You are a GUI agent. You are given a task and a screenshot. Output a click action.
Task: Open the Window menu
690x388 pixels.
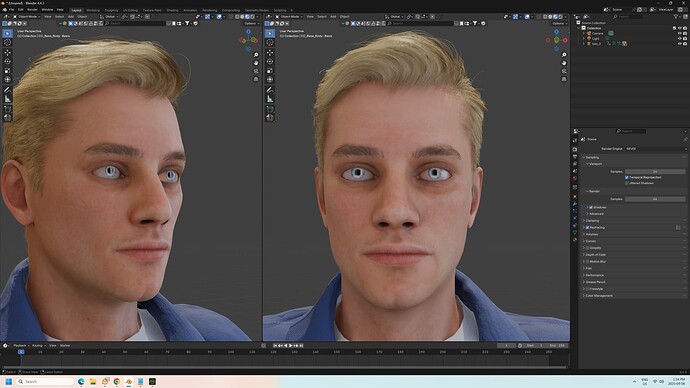[47, 10]
